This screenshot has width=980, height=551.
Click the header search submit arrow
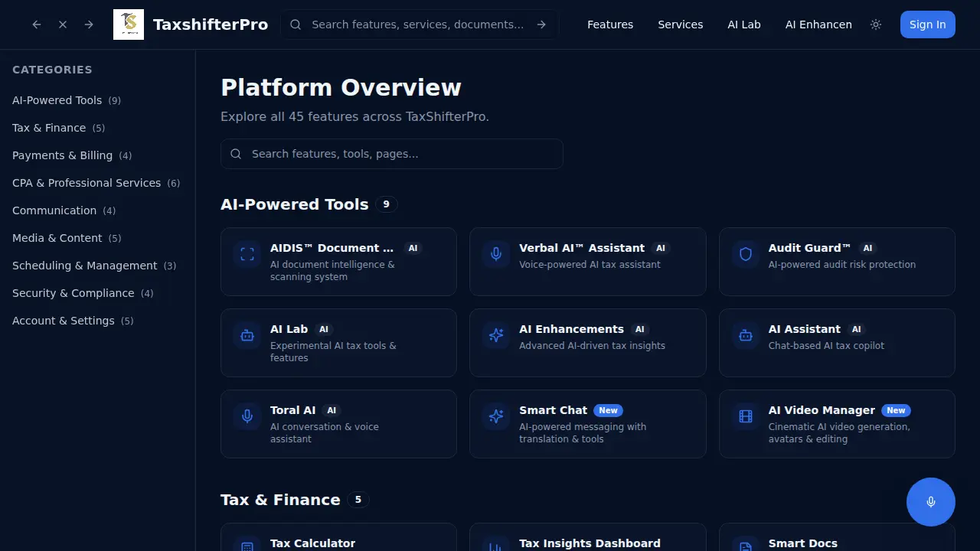541,24
